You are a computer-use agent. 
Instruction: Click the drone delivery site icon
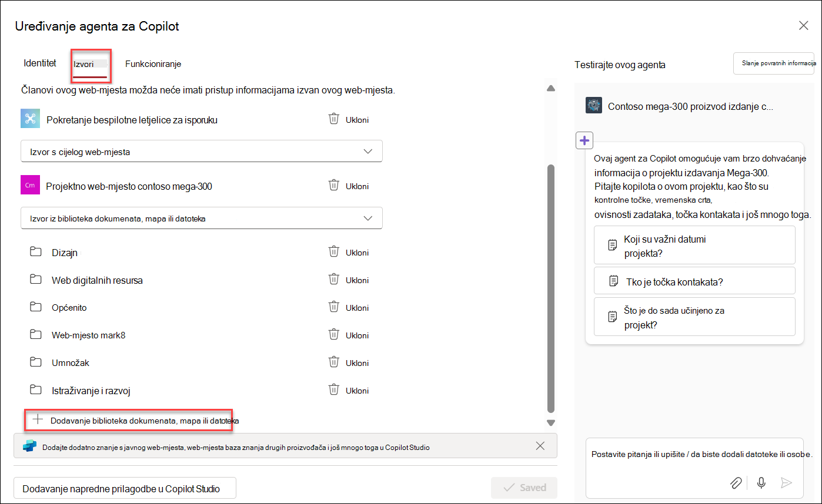pos(30,119)
